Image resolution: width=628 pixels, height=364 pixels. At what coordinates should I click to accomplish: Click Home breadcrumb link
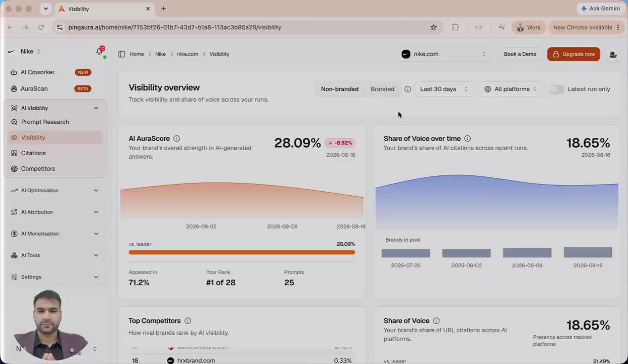[137, 54]
